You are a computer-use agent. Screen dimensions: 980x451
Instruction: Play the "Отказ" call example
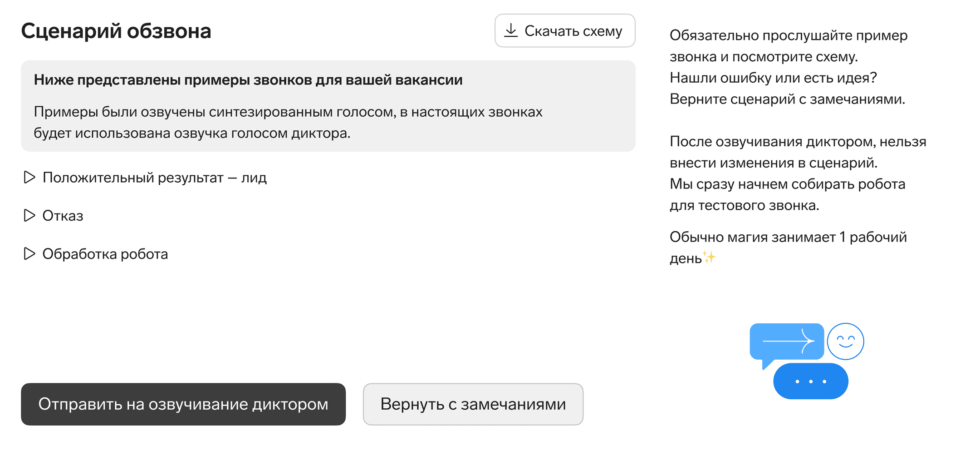pos(29,215)
